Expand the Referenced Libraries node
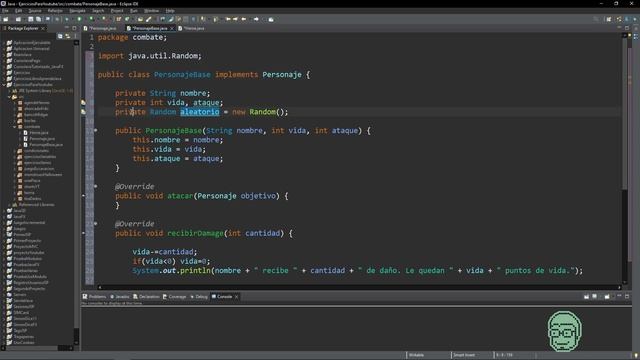 pyautogui.click(x=9, y=204)
